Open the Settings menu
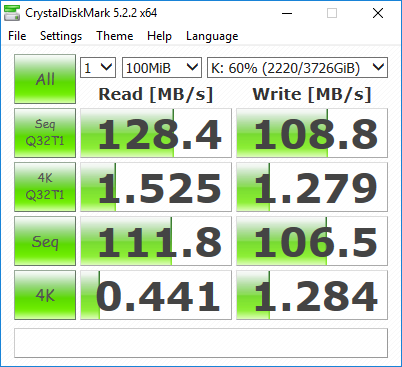402x367 pixels. pyautogui.click(x=61, y=36)
